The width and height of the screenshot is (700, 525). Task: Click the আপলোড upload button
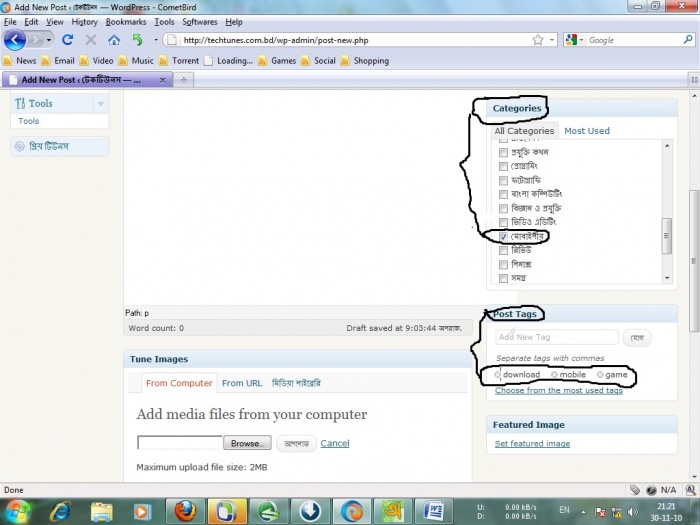tap(296, 444)
